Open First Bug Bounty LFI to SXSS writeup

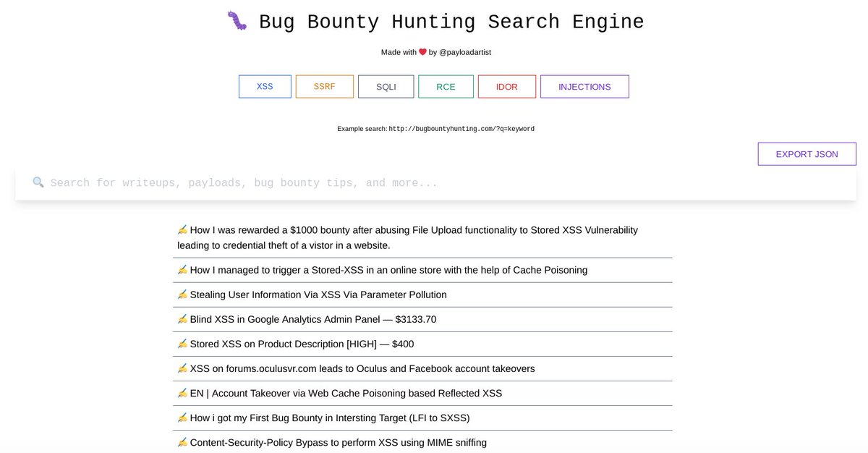[x=330, y=418]
